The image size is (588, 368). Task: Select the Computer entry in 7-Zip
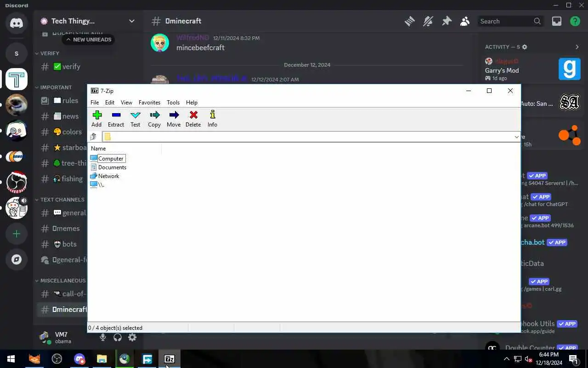107,158
